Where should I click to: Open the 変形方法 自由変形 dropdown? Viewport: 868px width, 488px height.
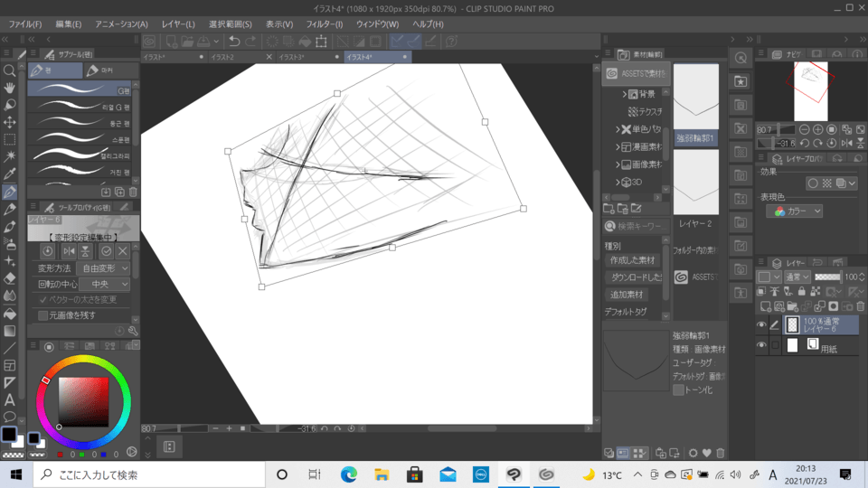click(x=105, y=268)
